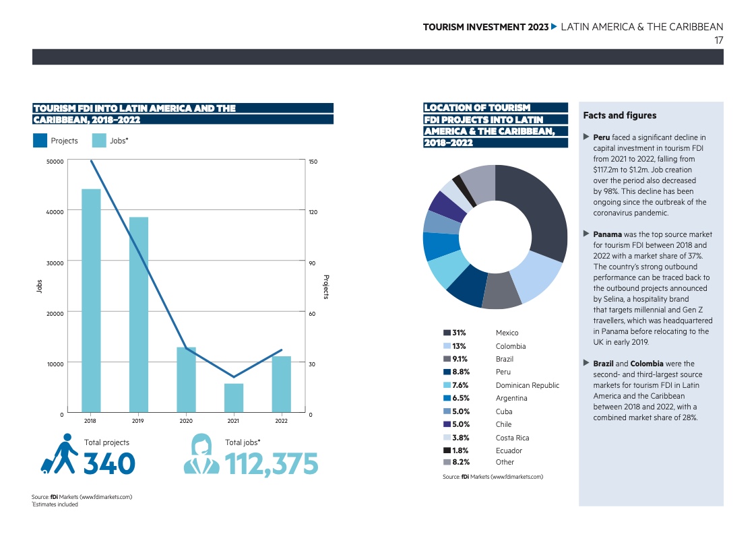Click the Projects legend color square
This screenshot has width=756, height=534.
point(40,141)
